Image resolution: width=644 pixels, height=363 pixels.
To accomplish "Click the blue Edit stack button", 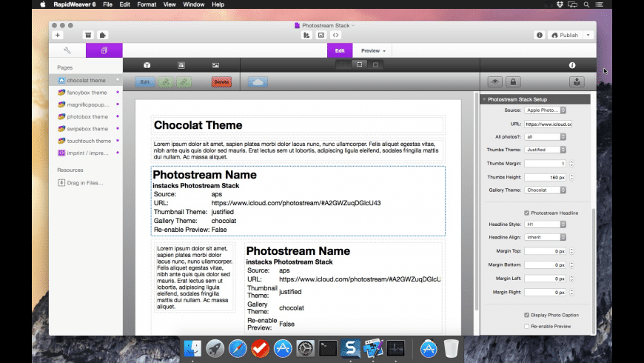I will 145,82.
